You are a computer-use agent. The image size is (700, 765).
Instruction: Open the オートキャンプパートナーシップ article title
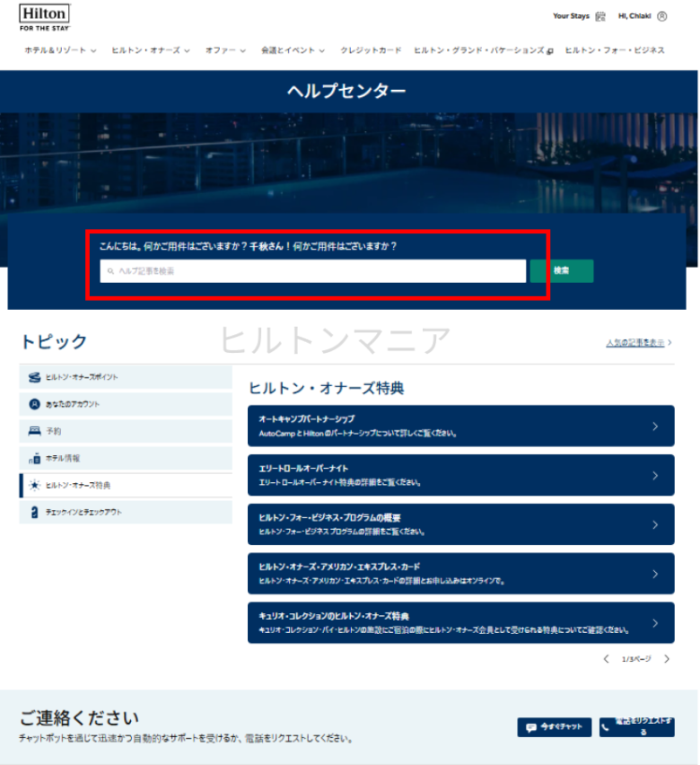306,419
